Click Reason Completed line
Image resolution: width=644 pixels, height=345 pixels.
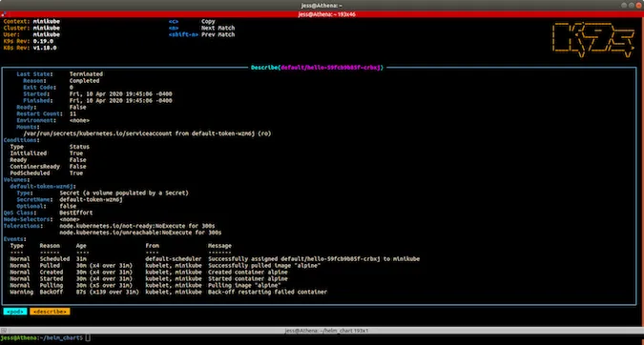[61, 81]
